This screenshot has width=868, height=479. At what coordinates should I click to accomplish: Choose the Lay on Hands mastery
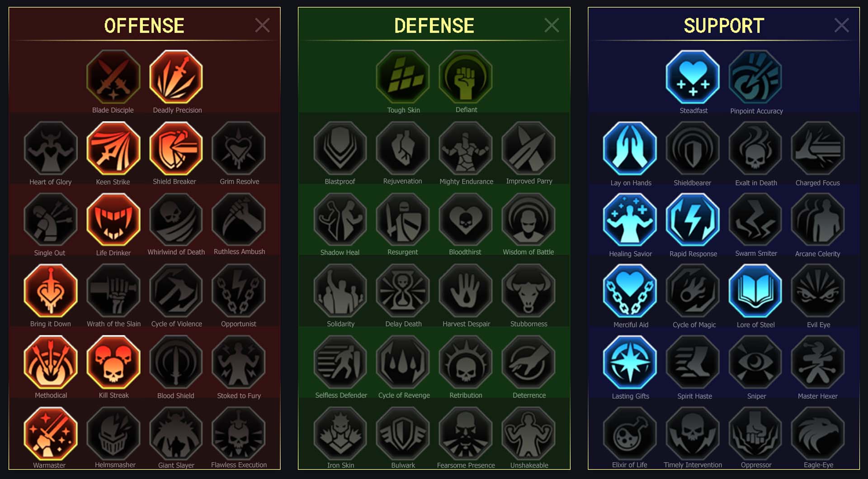click(630, 149)
